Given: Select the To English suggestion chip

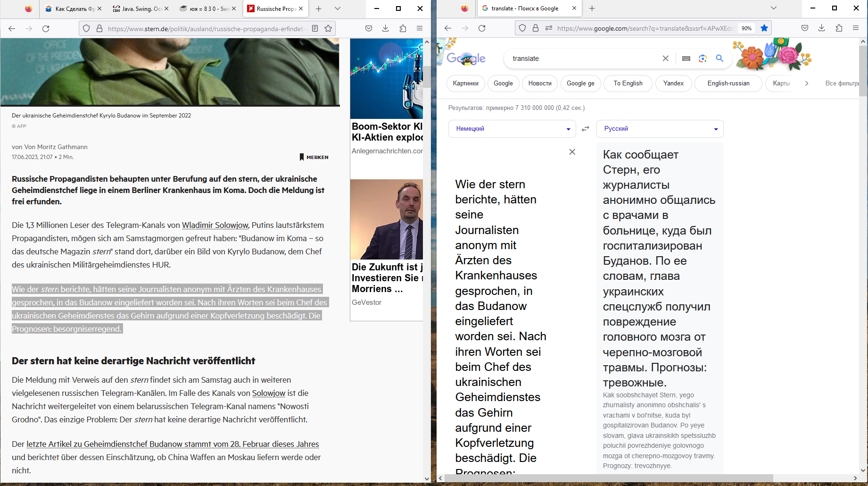Looking at the screenshot, I should click(628, 84).
